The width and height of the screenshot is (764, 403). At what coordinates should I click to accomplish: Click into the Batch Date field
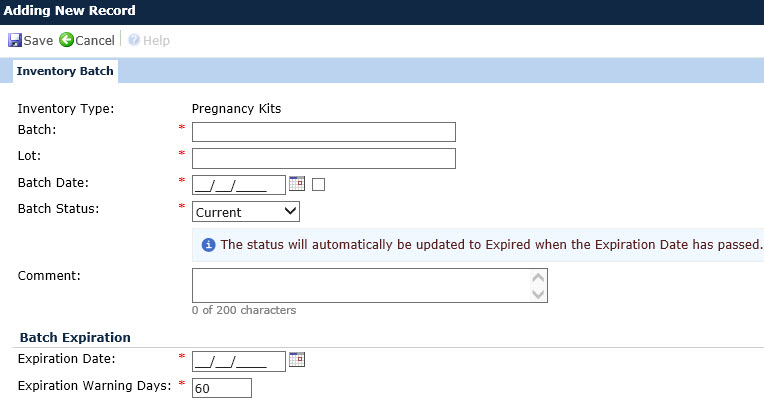[238, 184]
